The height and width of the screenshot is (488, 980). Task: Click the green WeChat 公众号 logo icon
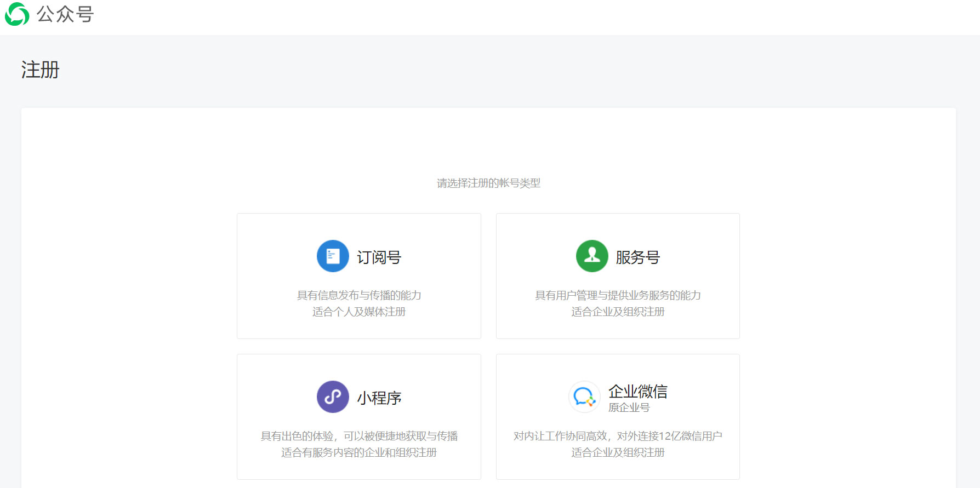tap(17, 14)
